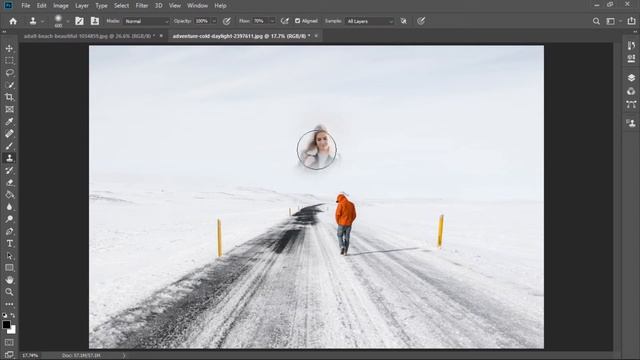The width and height of the screenshot is (640, 360).
Task: Select the Healing Brush tool
Action: (x=9, y=133)
